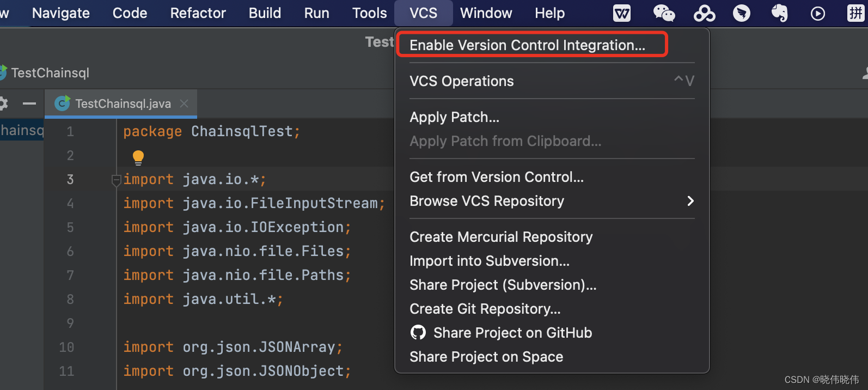Image resolution: width=868 pixels, height=390 pixels.
Task: Select Enable Version Control Integration
Action: pyautogui.click(x=527, y=45)
